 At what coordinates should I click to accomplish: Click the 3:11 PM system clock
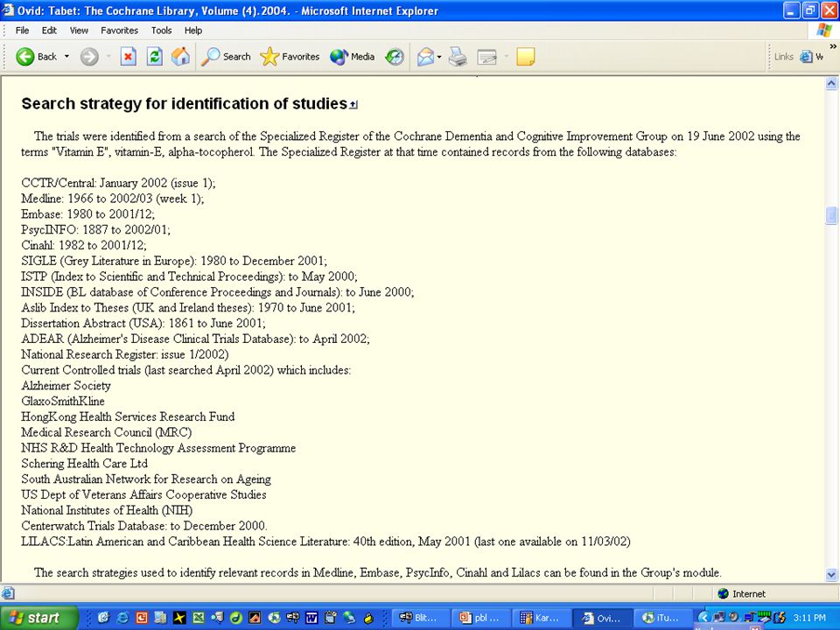point(809,618)
